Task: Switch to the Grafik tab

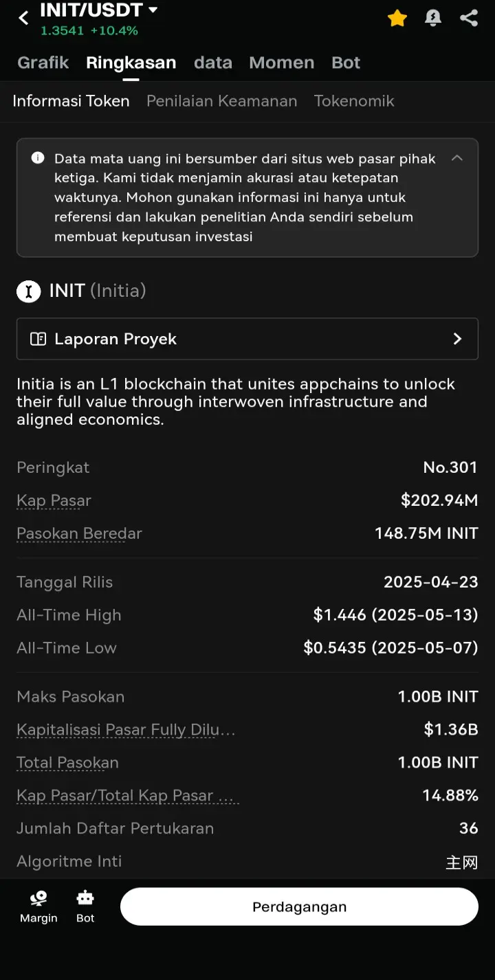Action: coord(43,63)
